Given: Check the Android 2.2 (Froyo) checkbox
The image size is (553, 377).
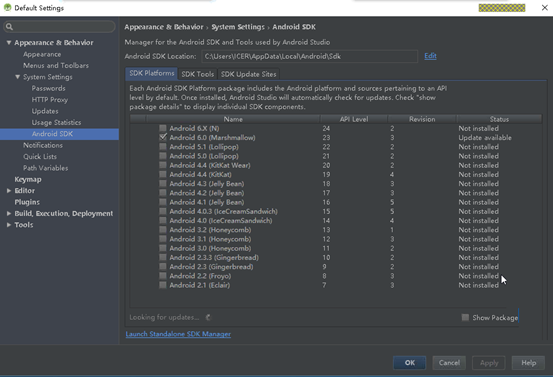Looking at the screenshot, I should (x=163, y=276).
